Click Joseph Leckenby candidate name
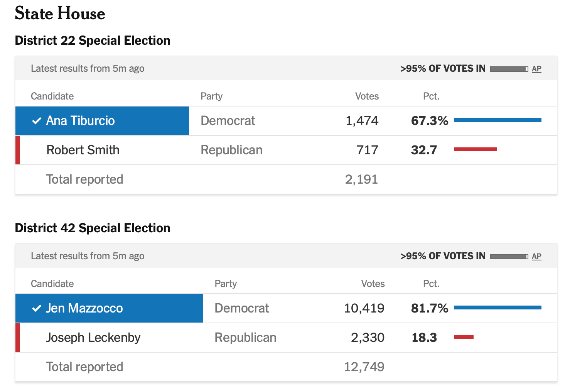The image size is (570, 392). coord(93,338)
